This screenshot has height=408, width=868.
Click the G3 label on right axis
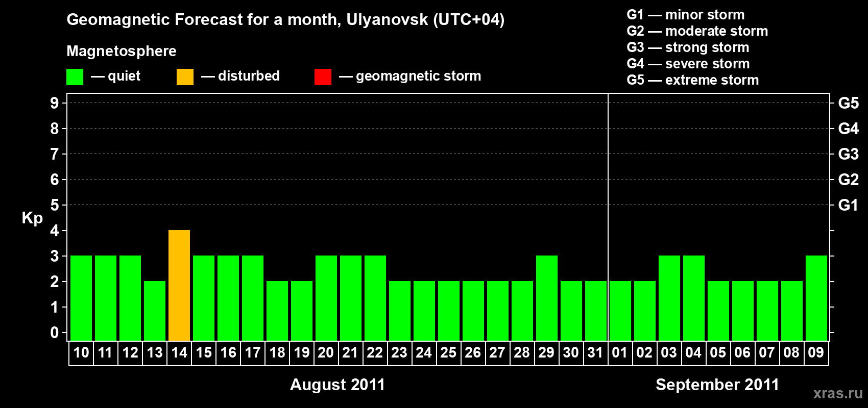(x=849, y=154)
